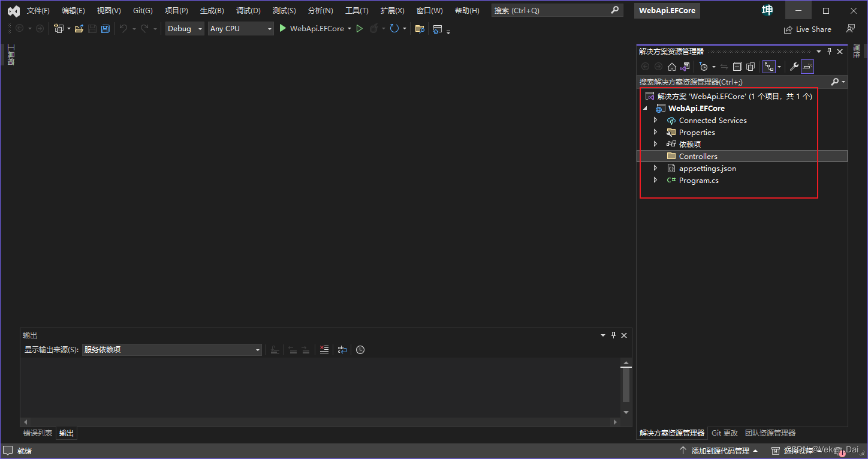This screenshot has width=868, height=459.
Task: Switch to the Git 更改 tab
Action: pos(725,433)
